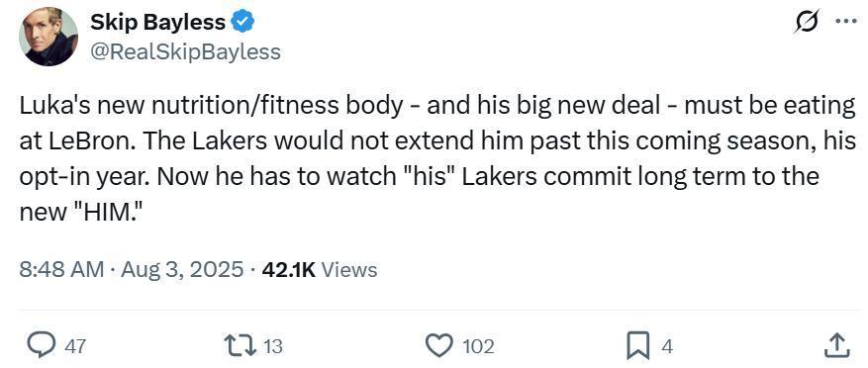This screenshot has width=868, height=368.
Task: Click the Aug 3, 2025 date
Action: click(182, 269)
